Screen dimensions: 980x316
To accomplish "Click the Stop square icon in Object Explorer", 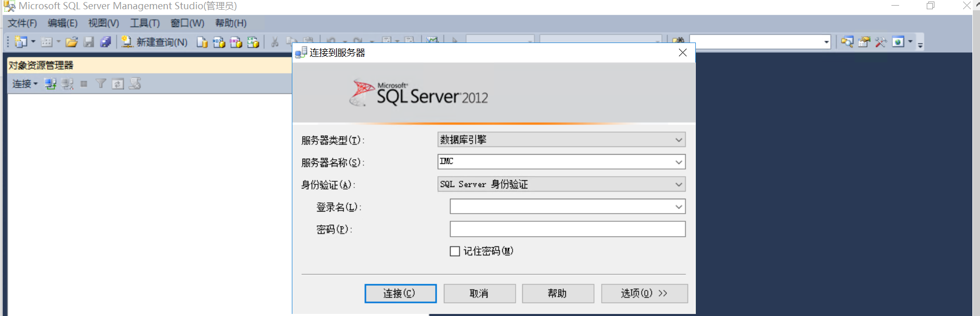I will pyautogui.click(x=84, y=83).
